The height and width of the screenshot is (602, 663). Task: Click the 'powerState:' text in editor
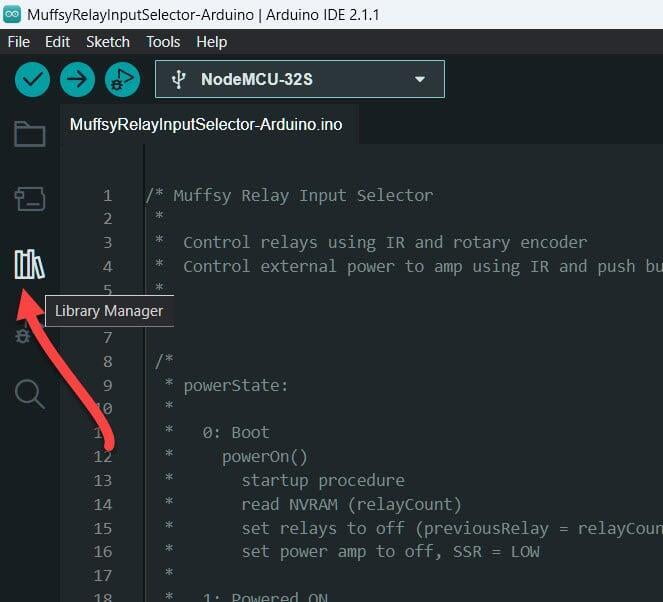236,386
